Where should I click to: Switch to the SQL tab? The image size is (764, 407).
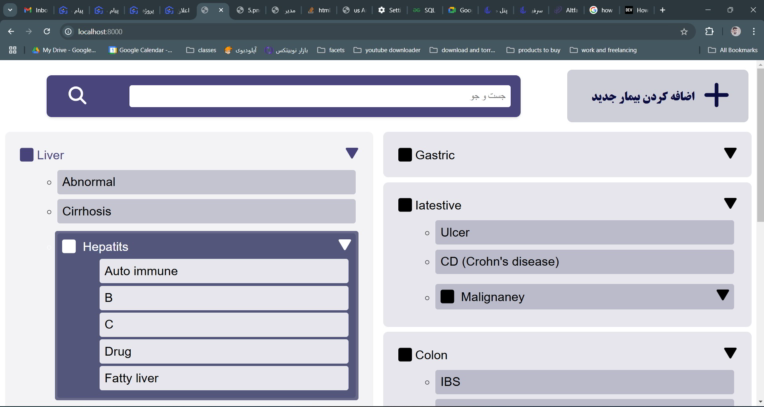[x=423, y=10]
